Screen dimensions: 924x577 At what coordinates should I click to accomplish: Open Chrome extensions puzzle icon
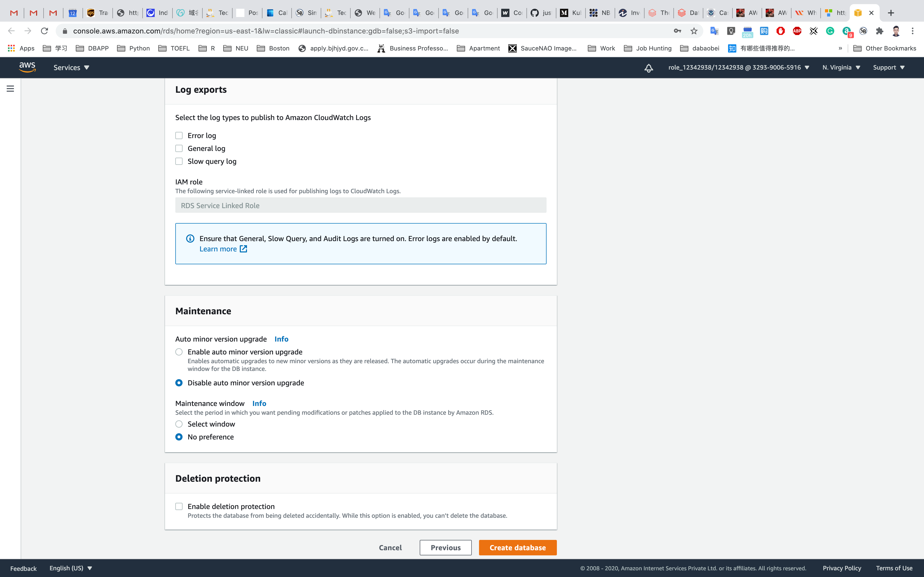(x=879, y=31)
